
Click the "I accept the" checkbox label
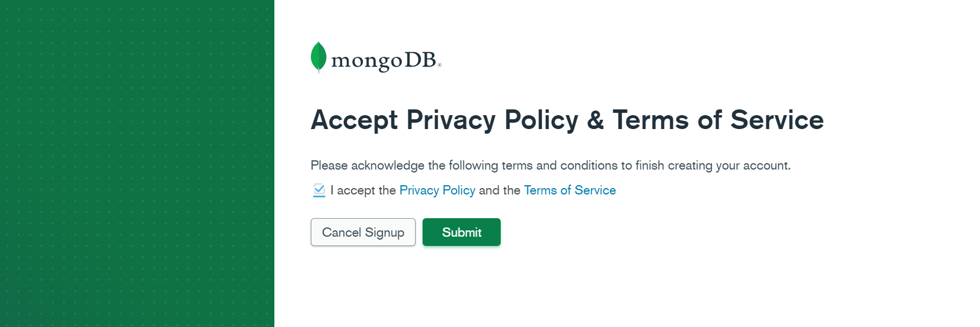tap(363, 190)
